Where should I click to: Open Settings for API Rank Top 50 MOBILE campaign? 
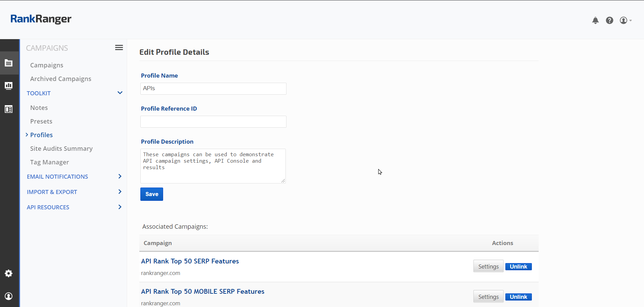click(488, 297)
